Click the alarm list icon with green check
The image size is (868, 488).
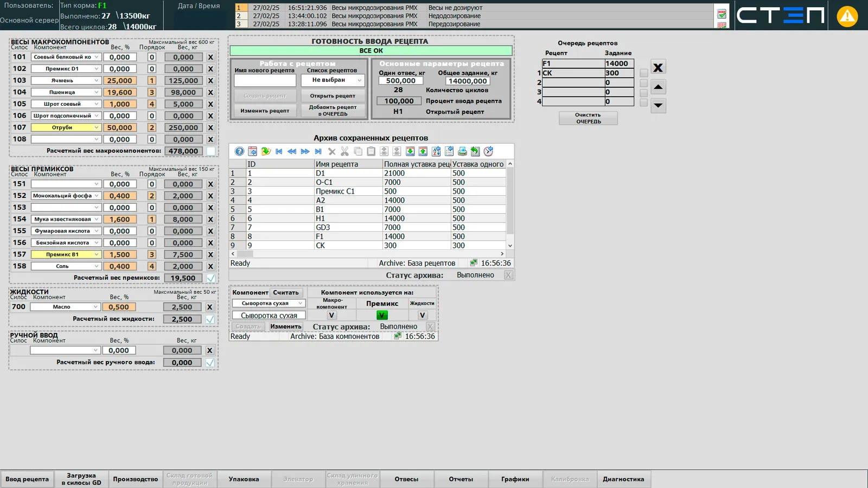(722, 14)
